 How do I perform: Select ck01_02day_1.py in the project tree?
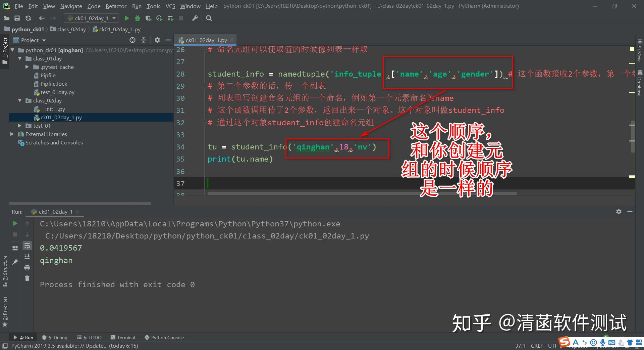tap(61, 117)
